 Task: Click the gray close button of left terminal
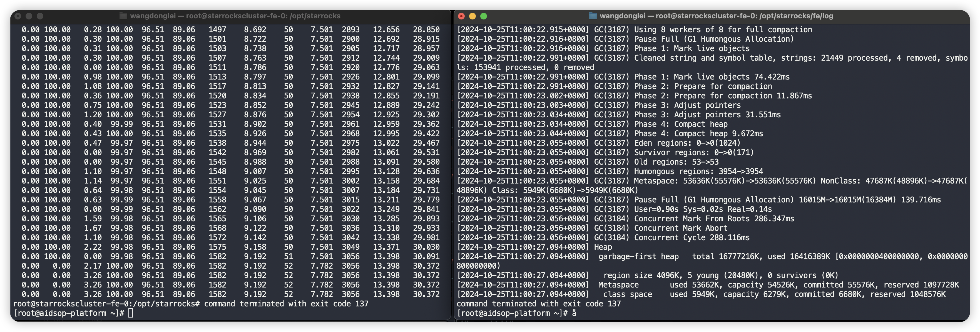click(18, 16)
